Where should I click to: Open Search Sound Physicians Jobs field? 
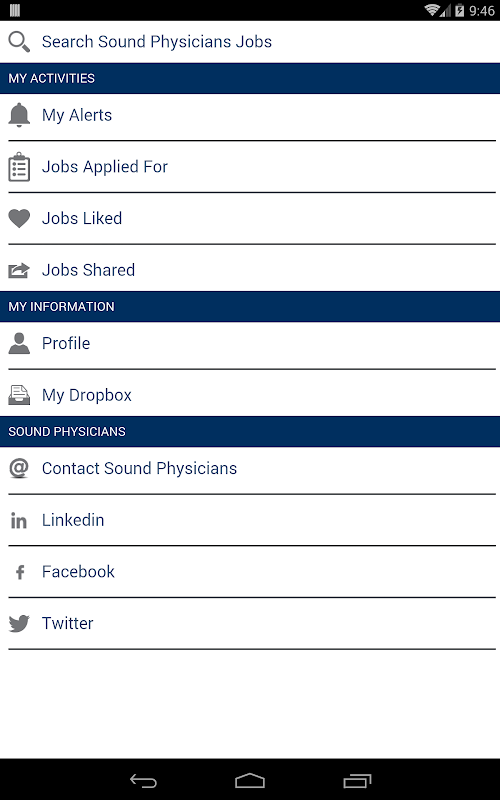(x=250, y=42)
